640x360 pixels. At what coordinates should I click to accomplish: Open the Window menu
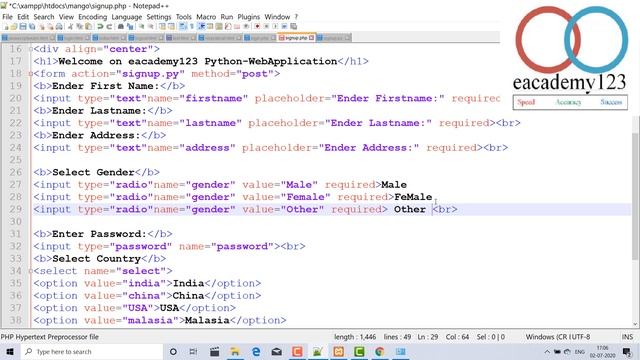pos(277,17)
